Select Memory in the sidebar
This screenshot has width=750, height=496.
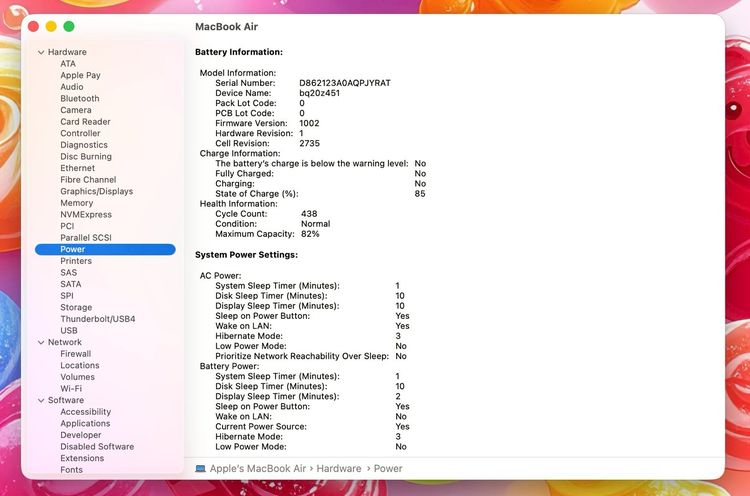pyautogui.click(x=77, y=203)
